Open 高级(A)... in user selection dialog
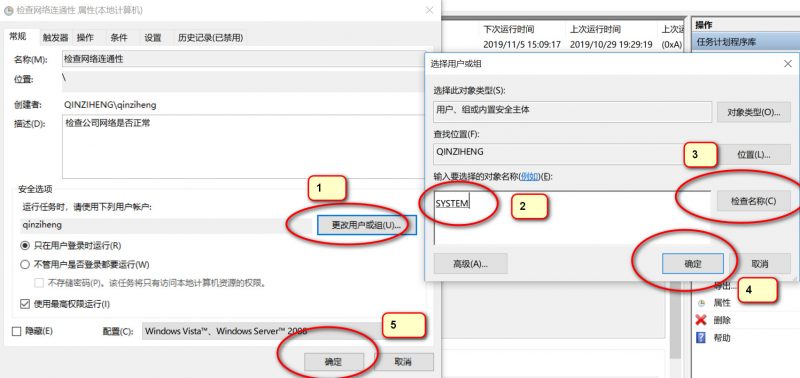 [x=470, y=264]
